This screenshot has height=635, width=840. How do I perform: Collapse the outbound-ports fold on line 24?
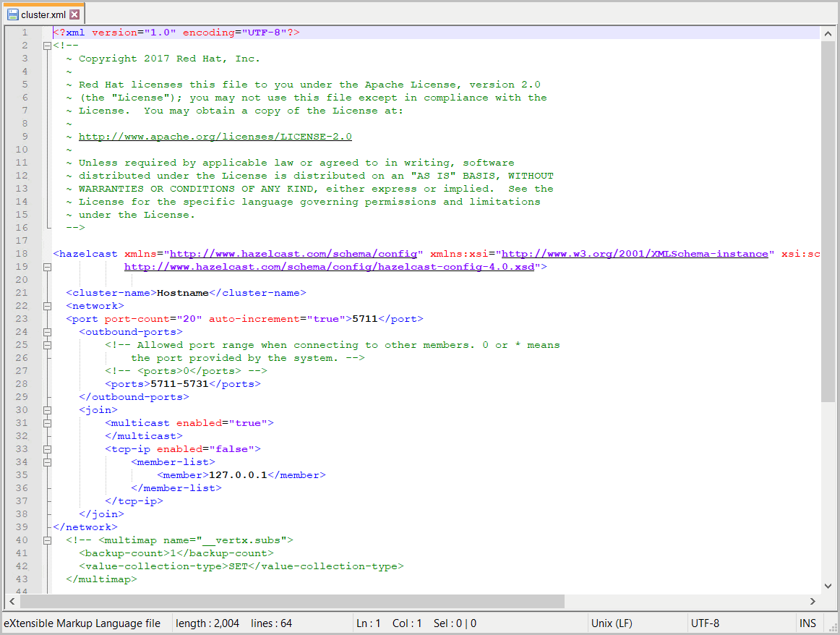[x=47, y=332]
